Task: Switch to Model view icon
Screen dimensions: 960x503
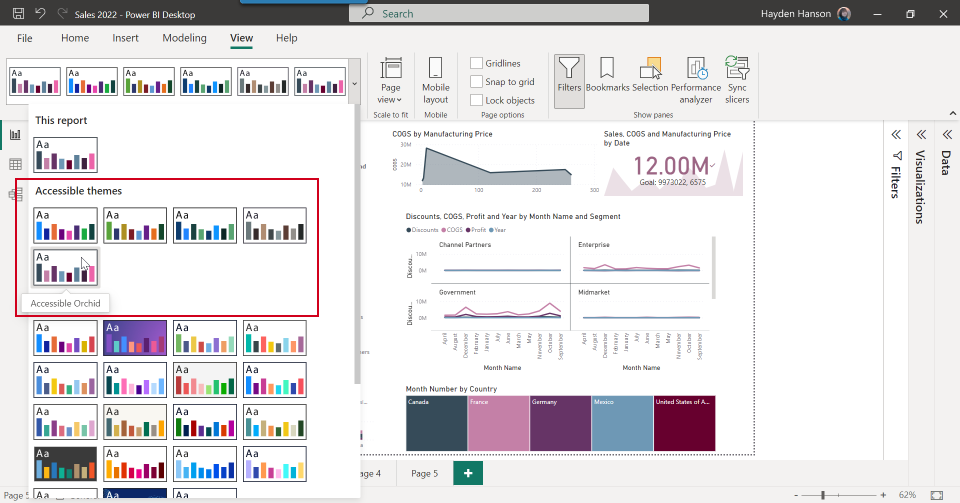Action: click(15, 195)
